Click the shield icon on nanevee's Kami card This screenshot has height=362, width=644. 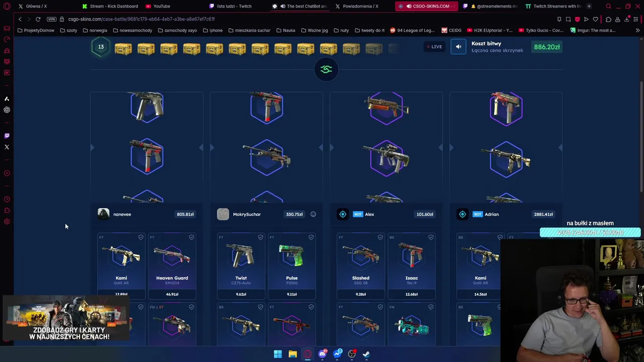coord(141,237)
